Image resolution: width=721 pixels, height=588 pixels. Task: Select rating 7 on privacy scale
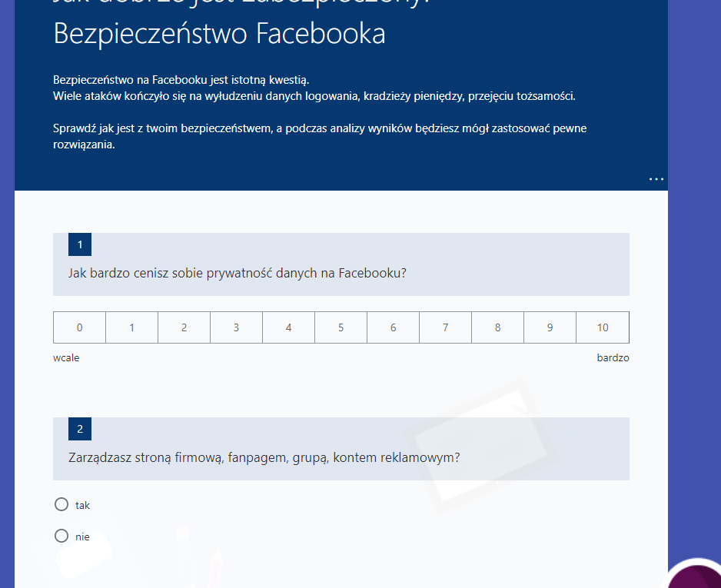pyautogui.click(x=446, y=327)
